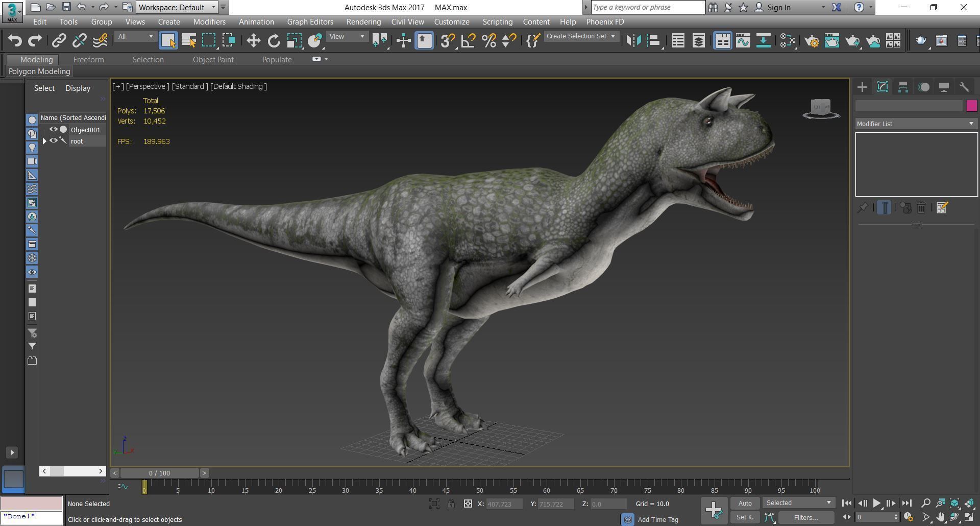Open the Modifier List dropdown
Viewport: 980px width, 526px height.
point(916,124)
